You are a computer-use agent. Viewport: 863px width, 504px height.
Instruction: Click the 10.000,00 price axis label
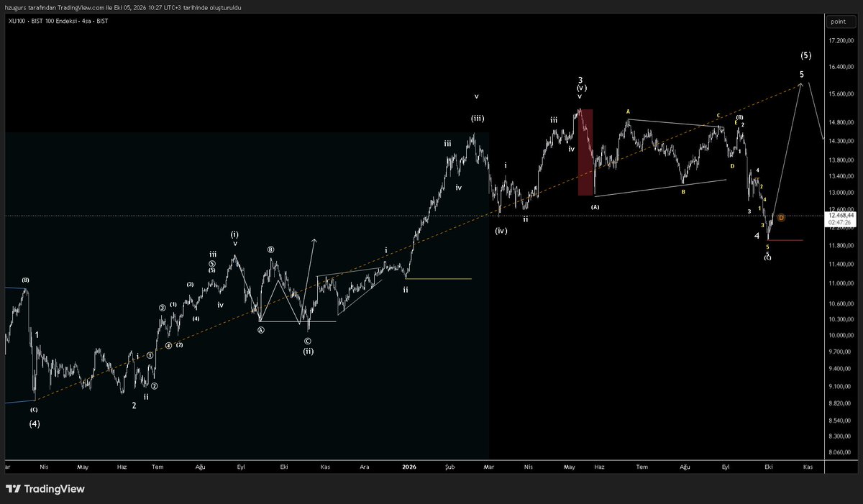841,336
